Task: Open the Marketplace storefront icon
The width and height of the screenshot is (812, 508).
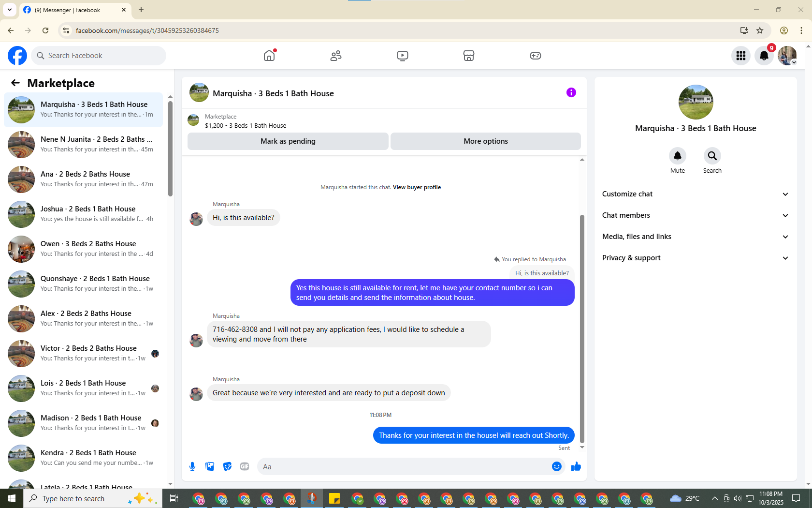Action: click(468, 56)
